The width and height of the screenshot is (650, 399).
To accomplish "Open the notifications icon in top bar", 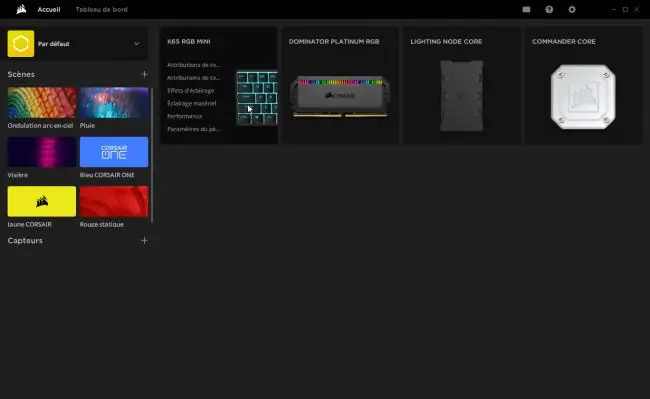I will (526, 10).
